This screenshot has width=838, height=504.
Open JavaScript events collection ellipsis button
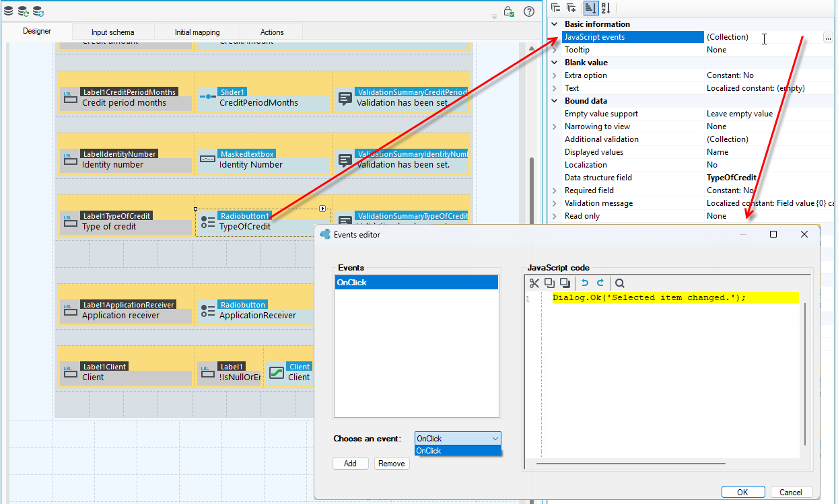tap(827, 38)
